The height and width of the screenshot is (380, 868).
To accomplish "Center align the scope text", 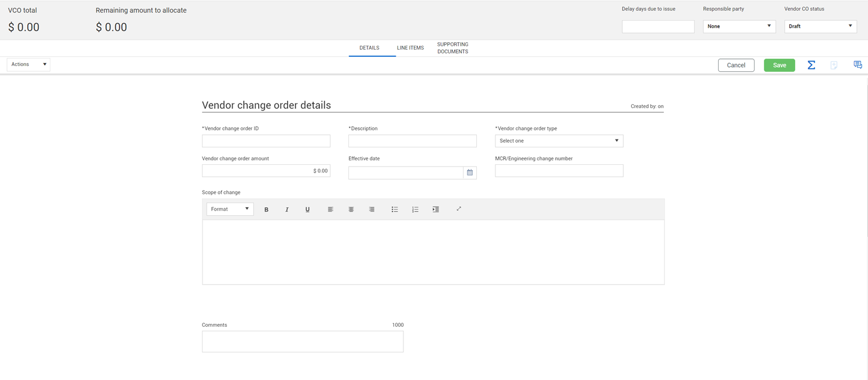I will [351, 209].
